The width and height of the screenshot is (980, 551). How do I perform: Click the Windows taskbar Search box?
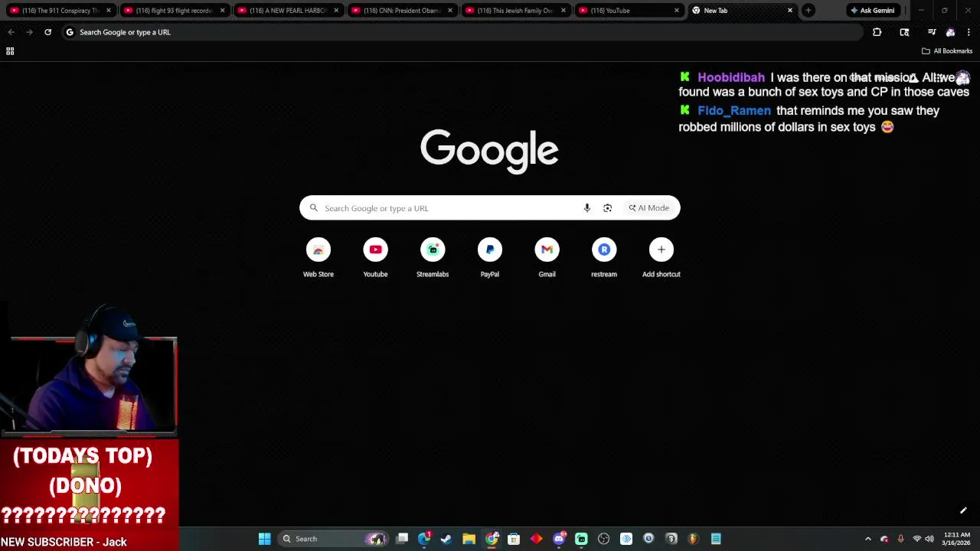tap(333, 539)
